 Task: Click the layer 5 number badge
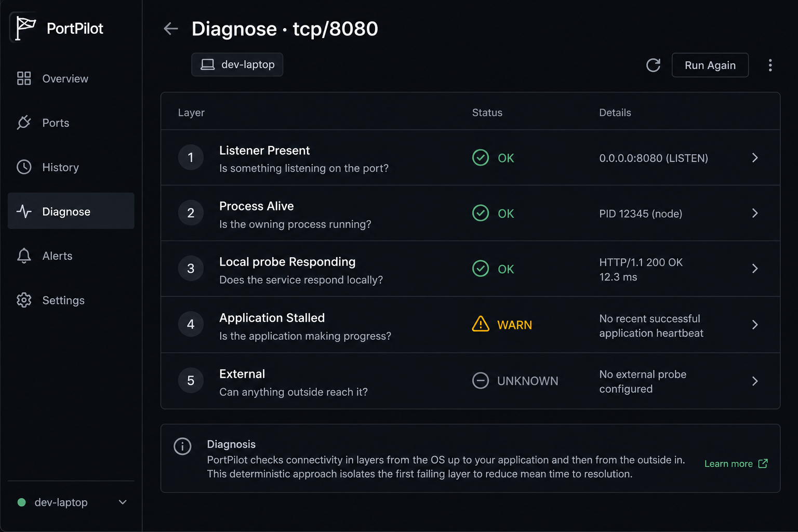coord(191,380)
